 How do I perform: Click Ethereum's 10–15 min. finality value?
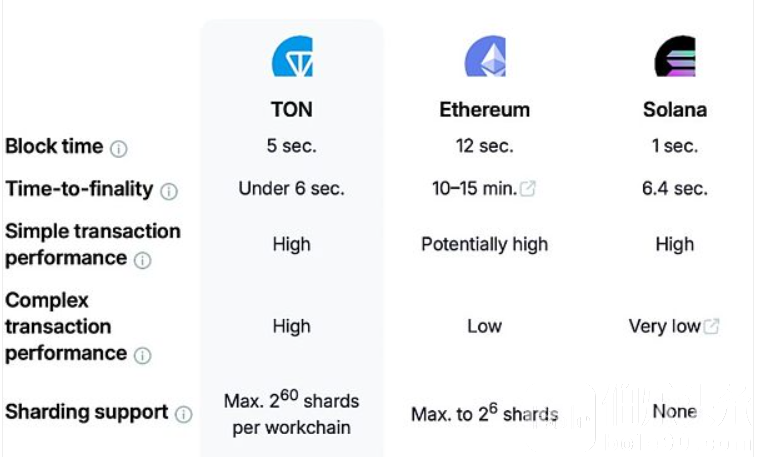474,188
